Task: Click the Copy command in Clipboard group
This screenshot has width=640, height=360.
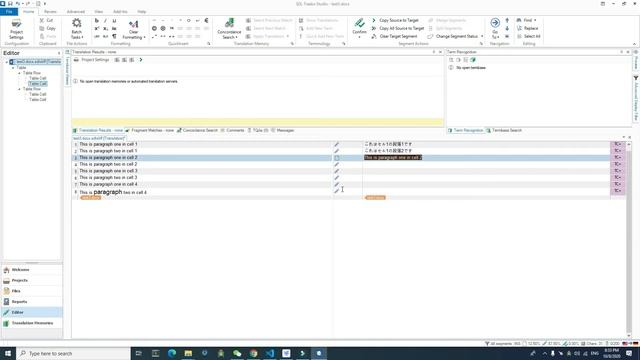Action: coord(47,28)
